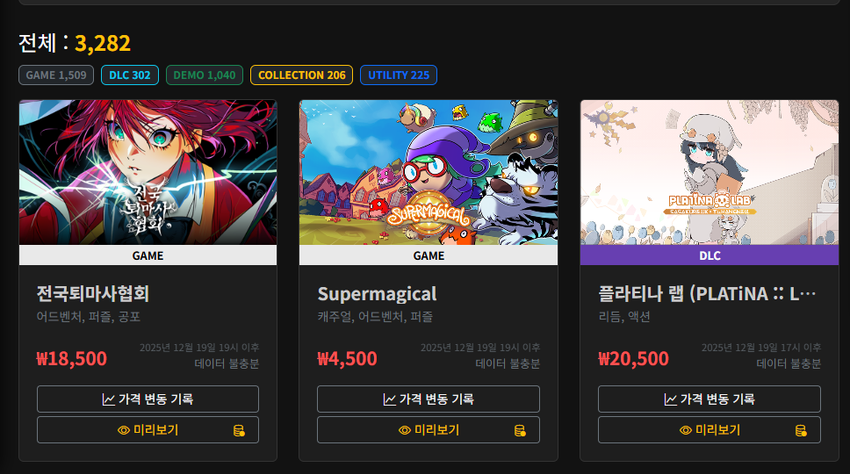
Task: Click the Supermagical cover art thumbnail
Action: (x=428, y=172)
